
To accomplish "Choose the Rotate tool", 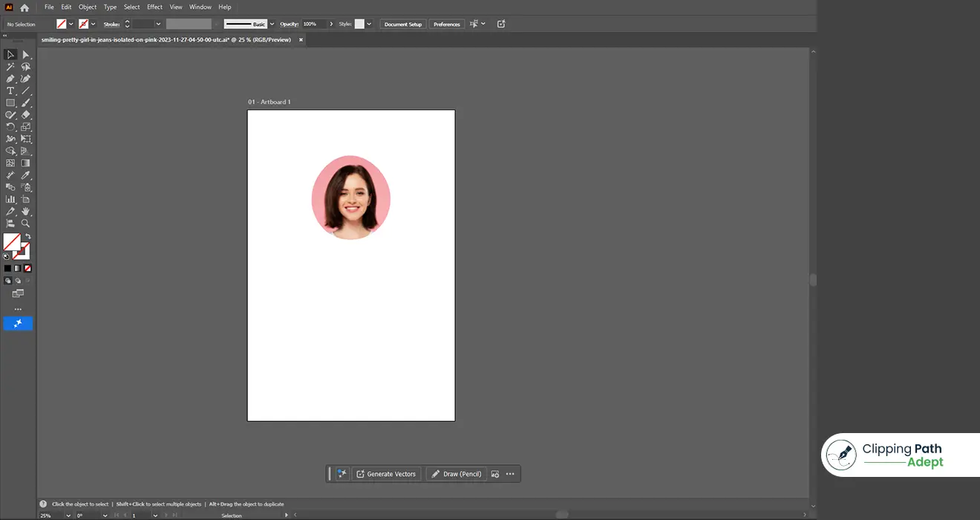I will (10, 126).
